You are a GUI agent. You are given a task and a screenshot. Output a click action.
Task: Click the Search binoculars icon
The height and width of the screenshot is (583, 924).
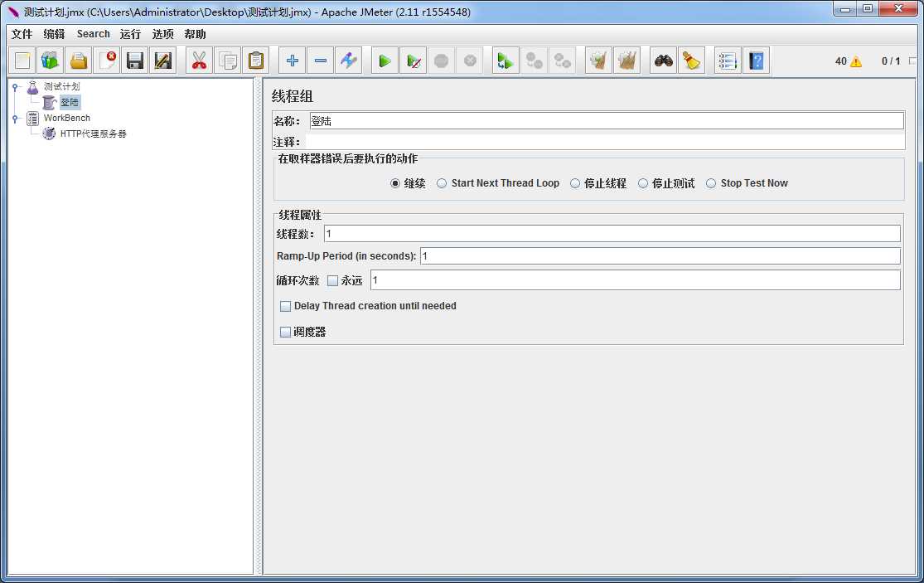coord(664,61)
